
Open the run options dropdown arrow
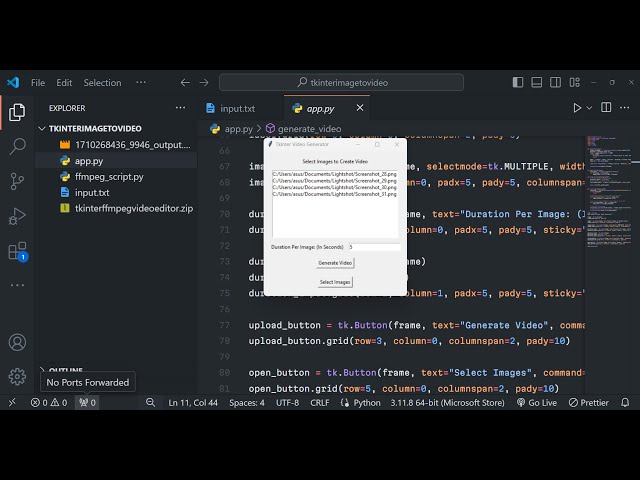coord(589,108)
